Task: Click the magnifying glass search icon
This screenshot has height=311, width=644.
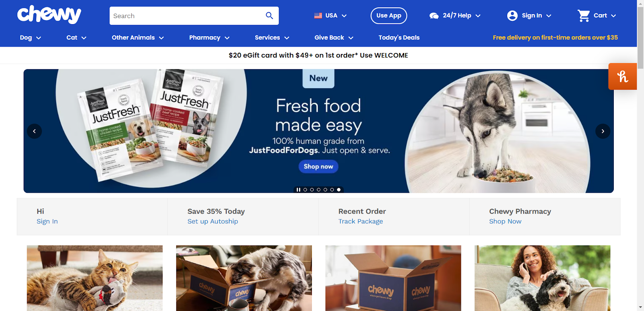Action: coord(269,16)
